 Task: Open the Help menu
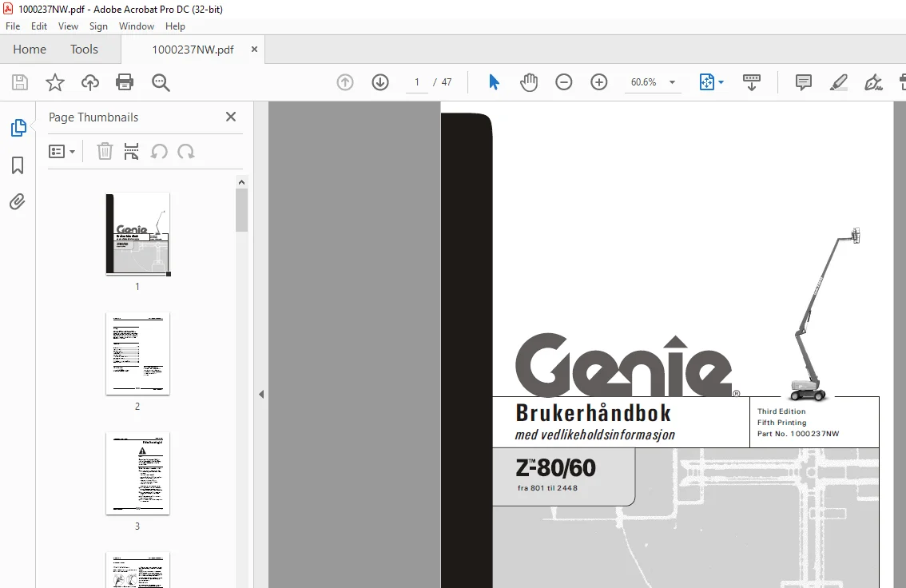pyautogui.click(x=175, y=26)
